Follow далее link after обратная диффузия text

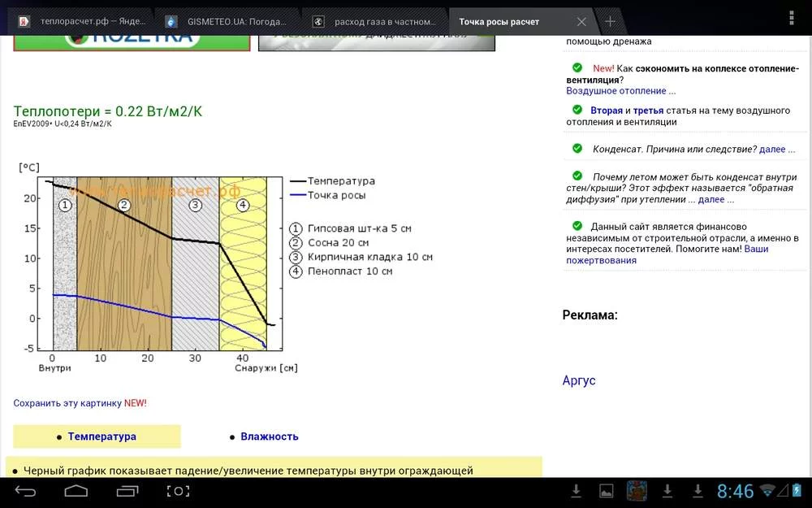coord(715,200)
